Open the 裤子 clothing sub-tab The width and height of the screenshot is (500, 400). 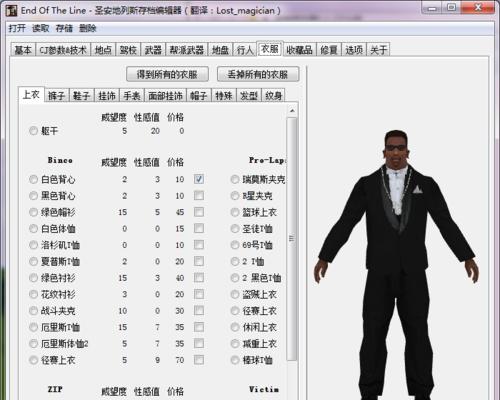point(56,96)
